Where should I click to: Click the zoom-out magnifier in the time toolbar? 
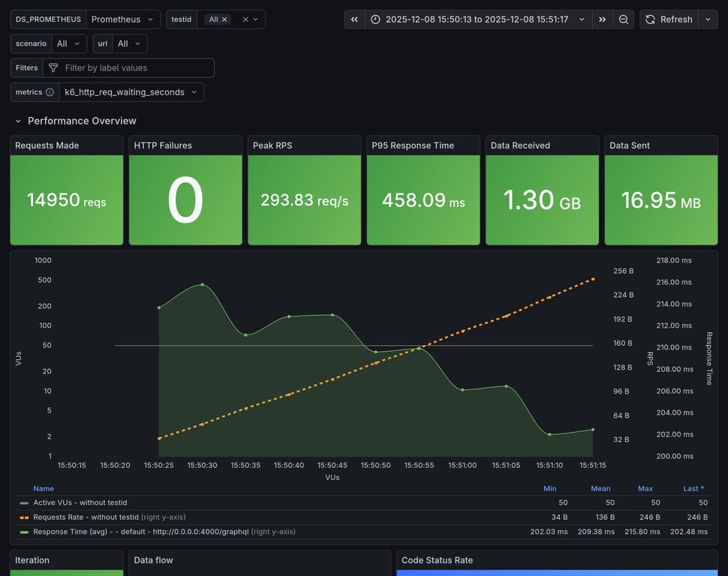(624, 19)
